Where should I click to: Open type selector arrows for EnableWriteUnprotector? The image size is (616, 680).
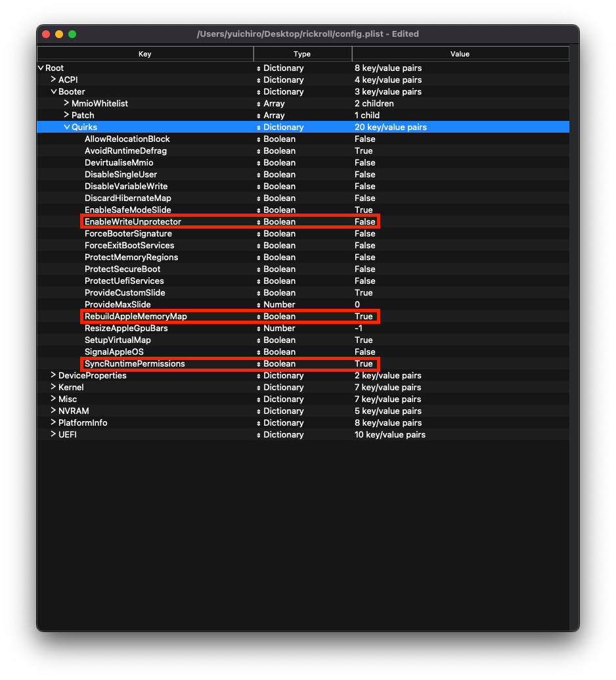[258, 222]
